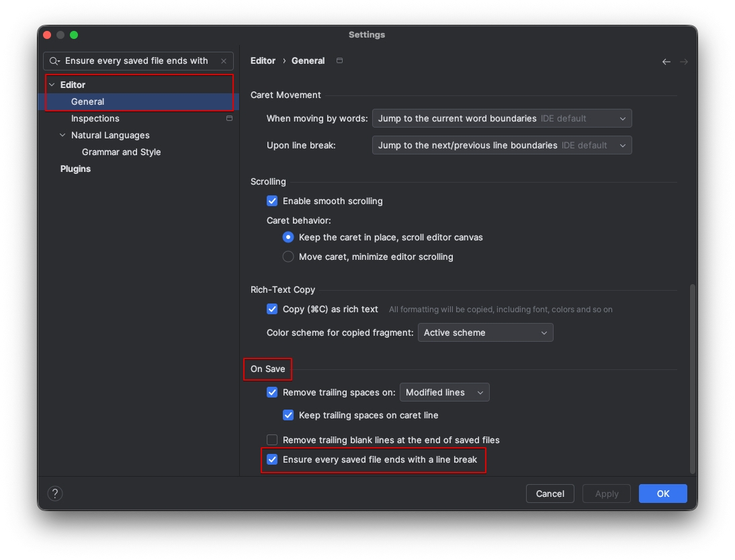
Task: Open the When moving by words dropdown
Action: pyautogui.click(x=501, y=119)
